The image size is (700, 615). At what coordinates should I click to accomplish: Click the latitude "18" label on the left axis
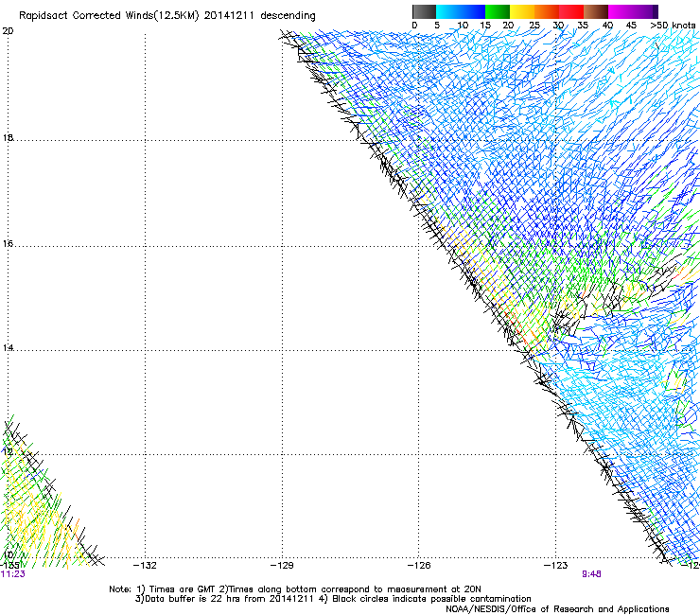[8, 138]
